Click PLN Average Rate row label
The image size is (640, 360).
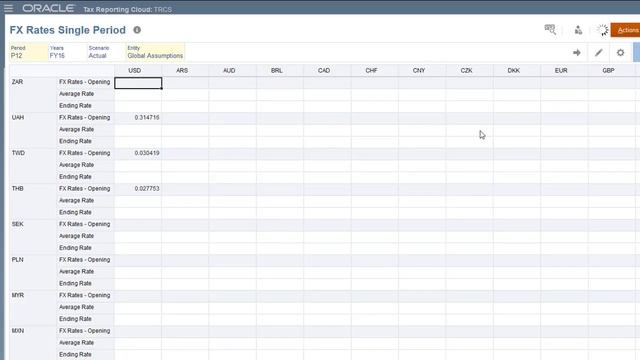(x=77, y=271)
